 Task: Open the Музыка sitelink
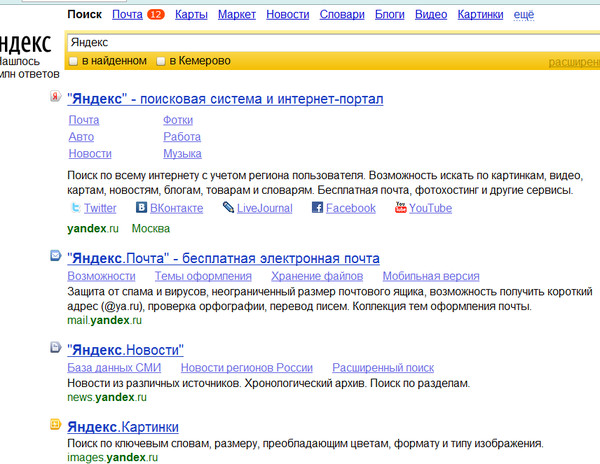click(182, 154)
